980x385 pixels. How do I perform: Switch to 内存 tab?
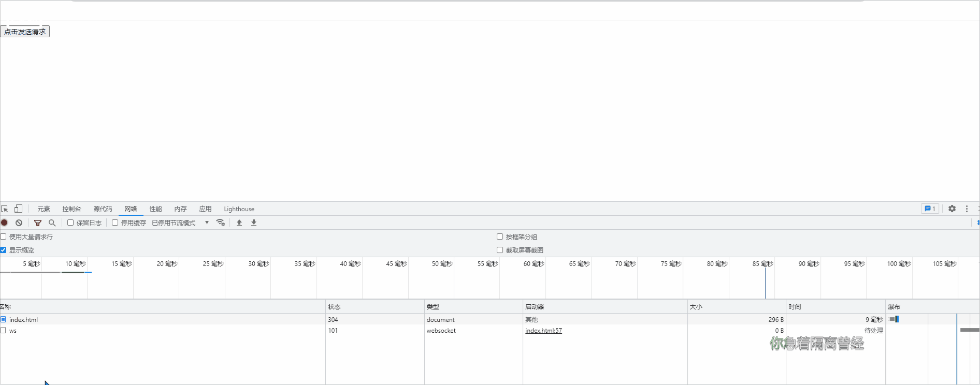[x=180, y=209]
